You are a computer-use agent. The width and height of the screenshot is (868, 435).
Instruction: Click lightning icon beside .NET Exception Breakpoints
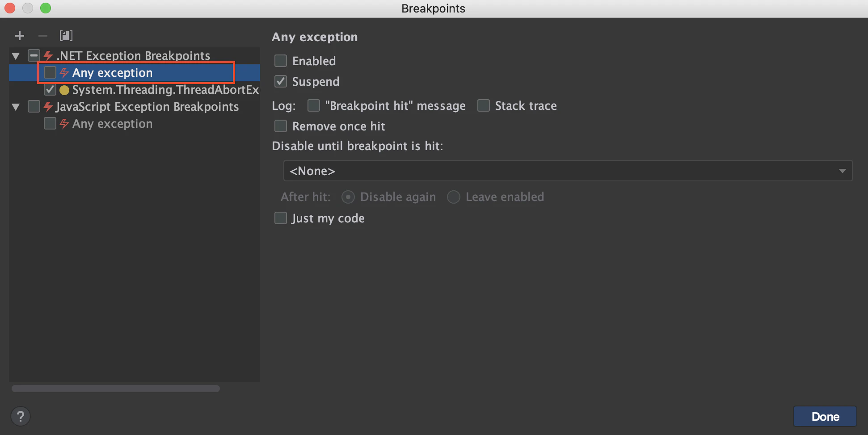tap(48, 56)
